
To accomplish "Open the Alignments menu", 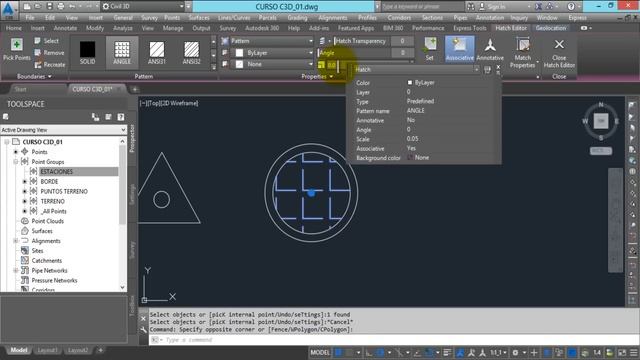I will (x=333, y=18).
